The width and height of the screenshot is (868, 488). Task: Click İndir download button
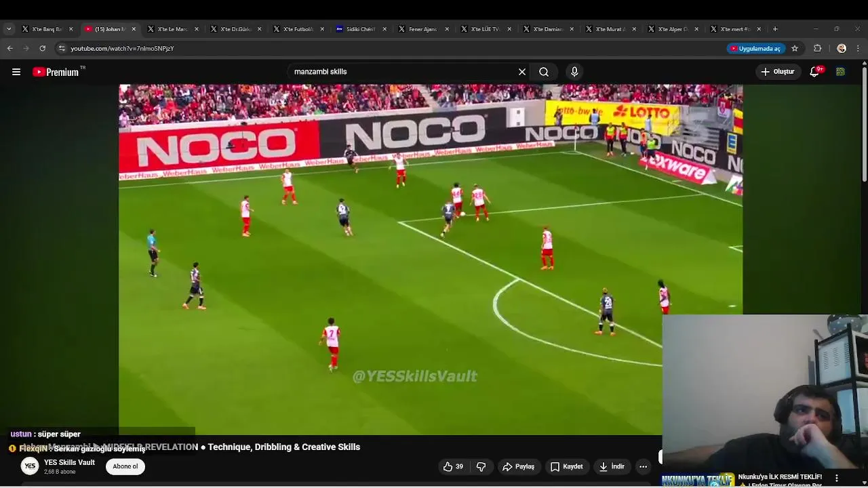tap(612, 466)
